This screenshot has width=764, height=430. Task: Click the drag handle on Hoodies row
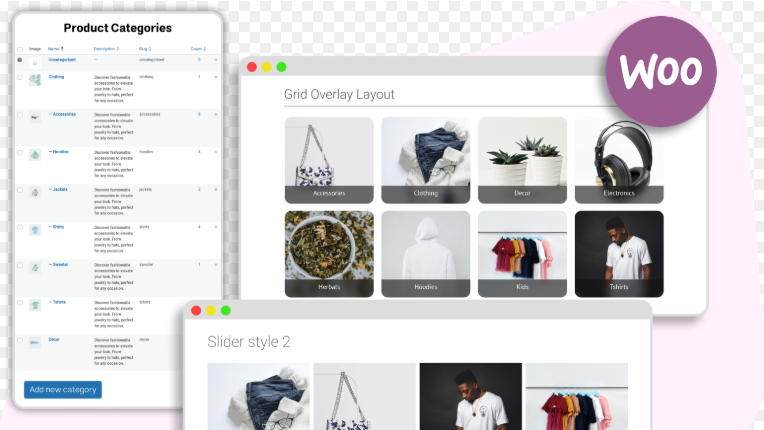(216, 152)
